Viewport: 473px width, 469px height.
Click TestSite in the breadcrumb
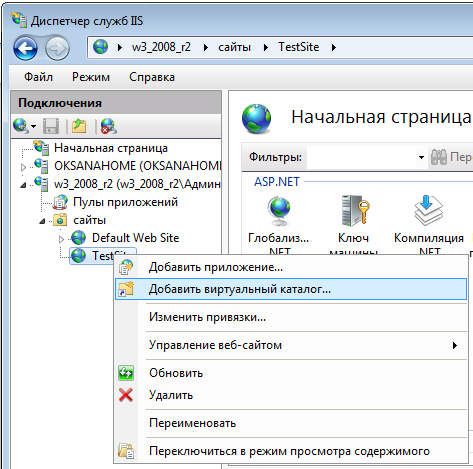pos(299,47)
